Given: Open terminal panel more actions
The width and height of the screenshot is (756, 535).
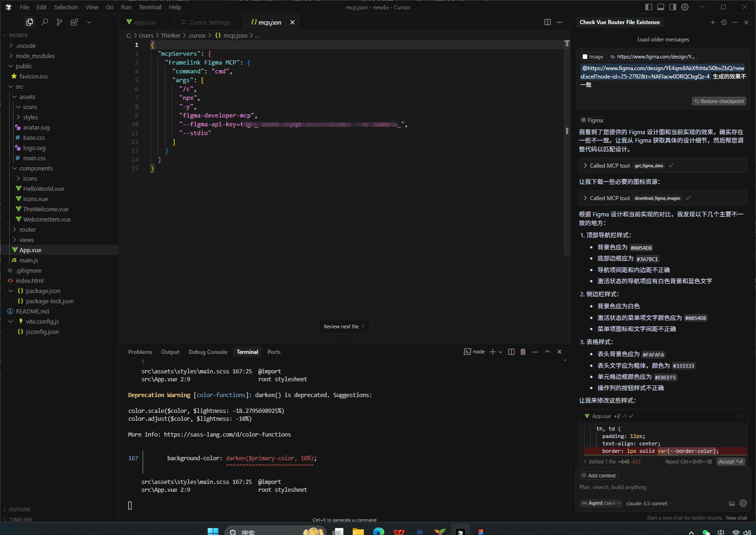Looking at the screenshot, I should pyautogui.click(x=535, y=352).
